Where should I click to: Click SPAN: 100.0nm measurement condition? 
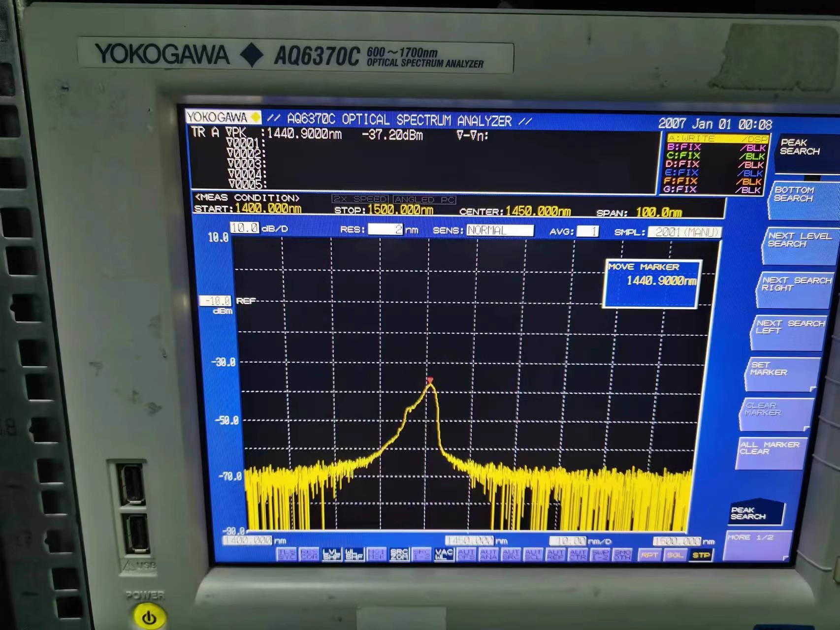(x=639, y=213)
